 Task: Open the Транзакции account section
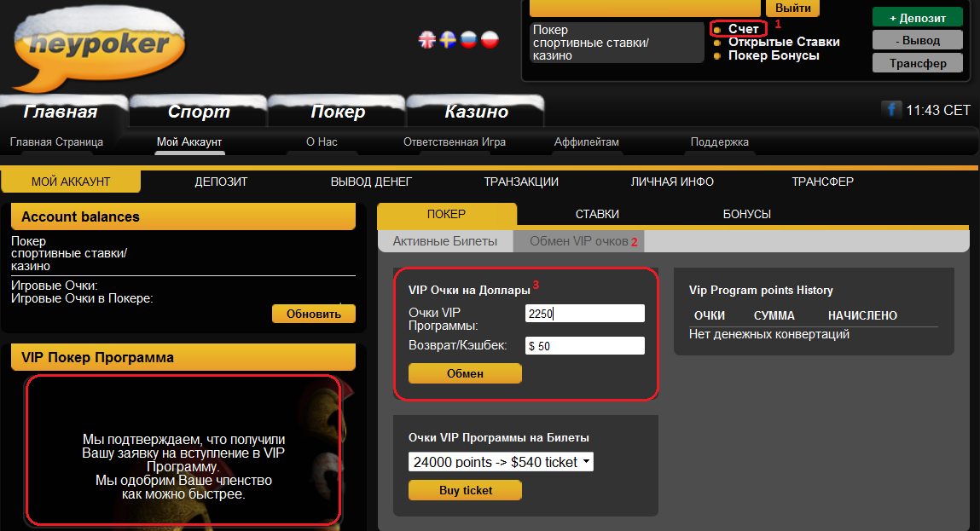(x=521, y=182)
